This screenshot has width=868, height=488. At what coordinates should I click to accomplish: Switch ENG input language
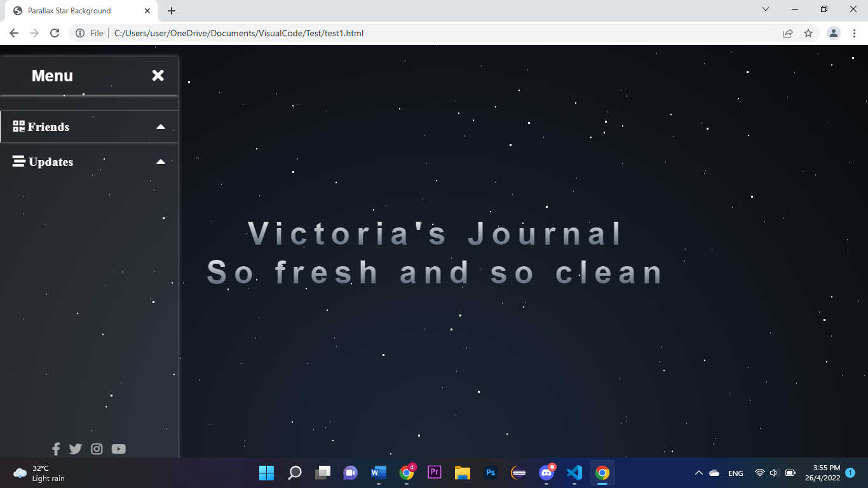(736, 473)
